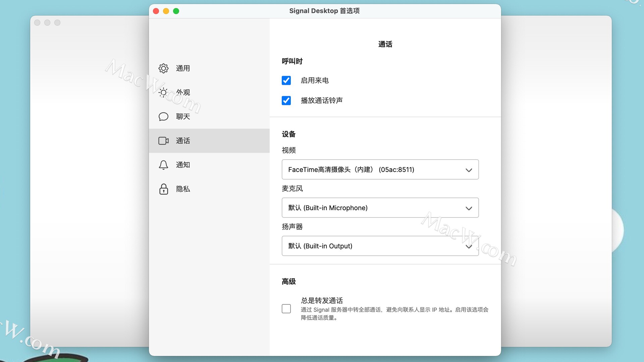Image resolution: width=644 pixels, height=362 pixels.
Task: Click the video camera icon beside 通话
Action: point(163,141)
